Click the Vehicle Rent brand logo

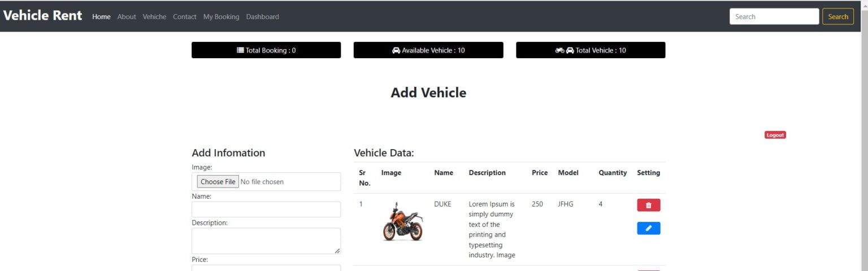click(x=43, y=16)
